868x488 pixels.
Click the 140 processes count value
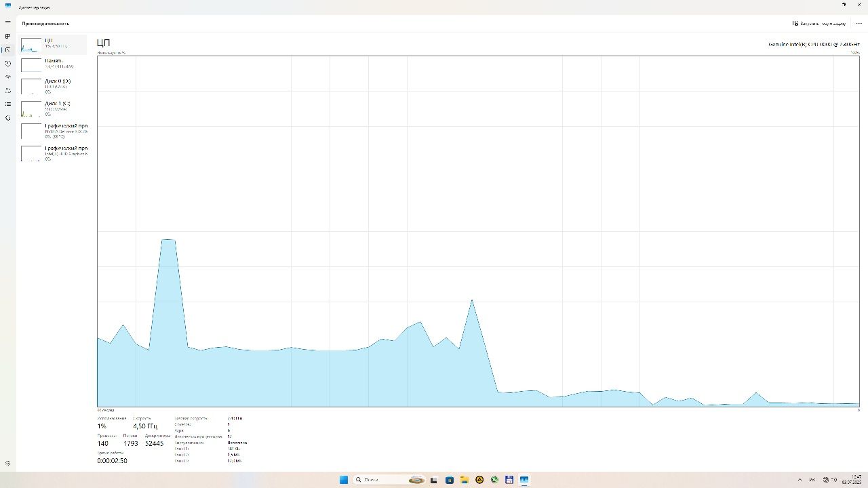click(102, 443)
